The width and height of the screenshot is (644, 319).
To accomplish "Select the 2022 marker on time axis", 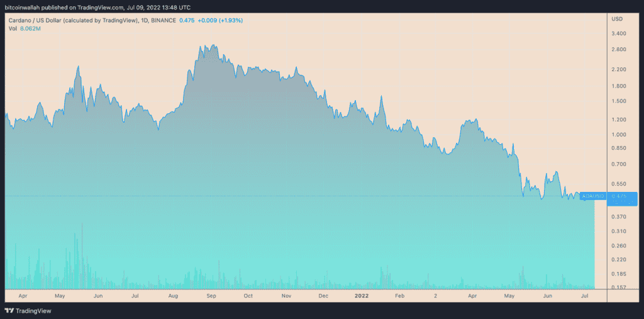I will 362,296.
